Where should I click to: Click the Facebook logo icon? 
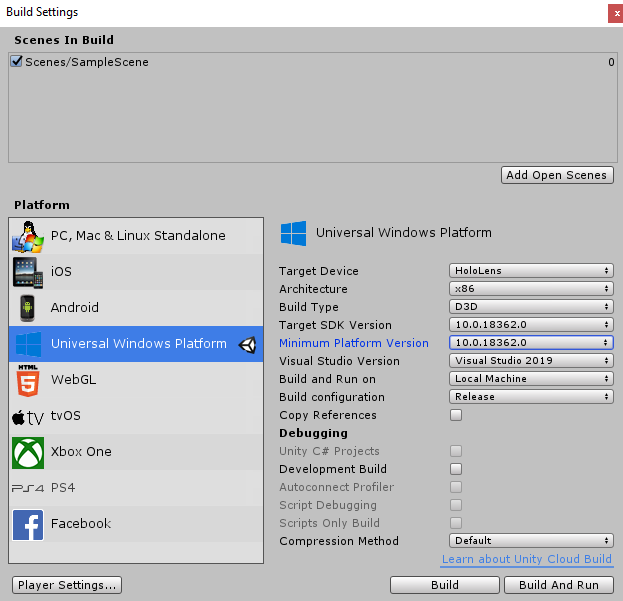click(28, 525)
